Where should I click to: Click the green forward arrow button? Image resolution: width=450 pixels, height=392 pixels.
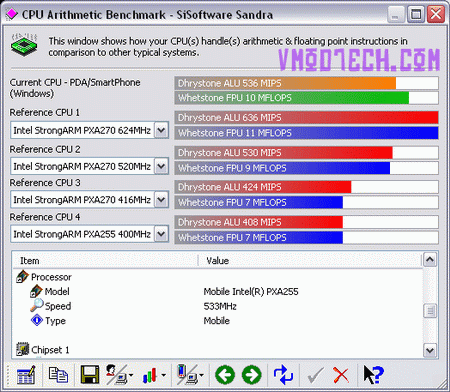252,375
